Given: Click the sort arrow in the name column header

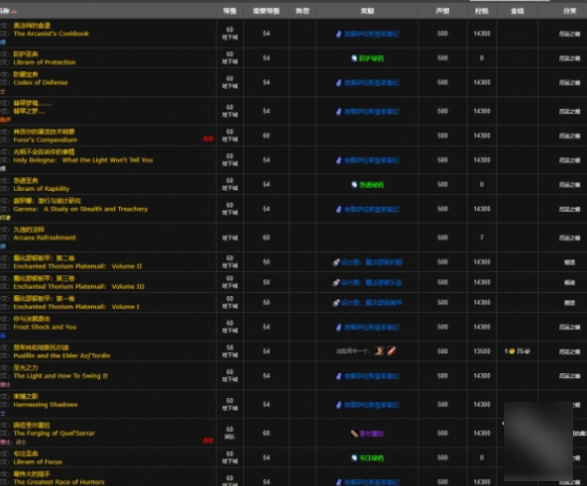Looking at the screenshot, I should tap(14, 11).
